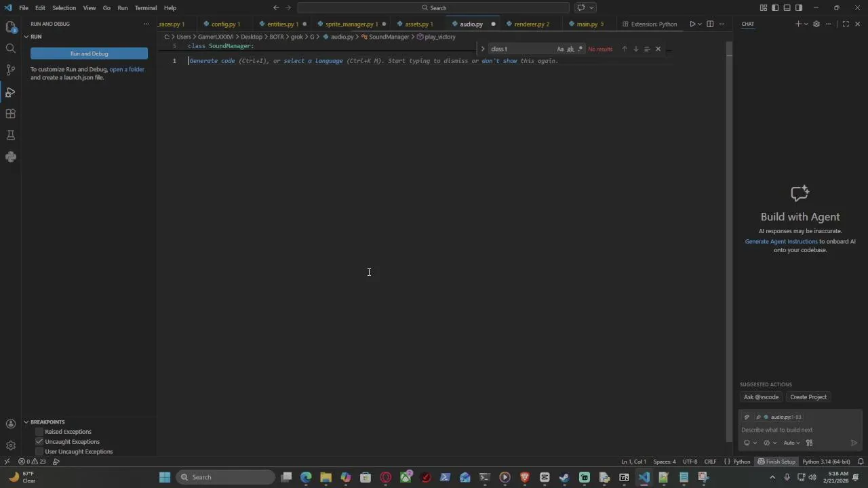Open configure tools icon in chat input

[809, 443]
